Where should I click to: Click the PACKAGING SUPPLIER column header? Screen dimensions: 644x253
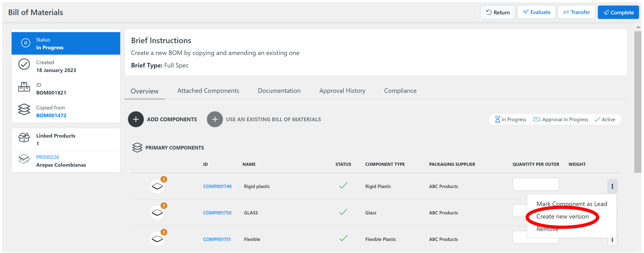(452, 164)
